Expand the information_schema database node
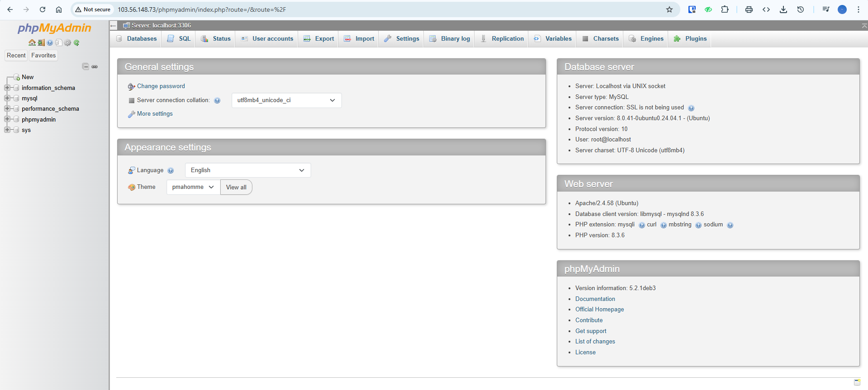Image resolution: width=868 pixels, height=390 pixels. [7, 88]
